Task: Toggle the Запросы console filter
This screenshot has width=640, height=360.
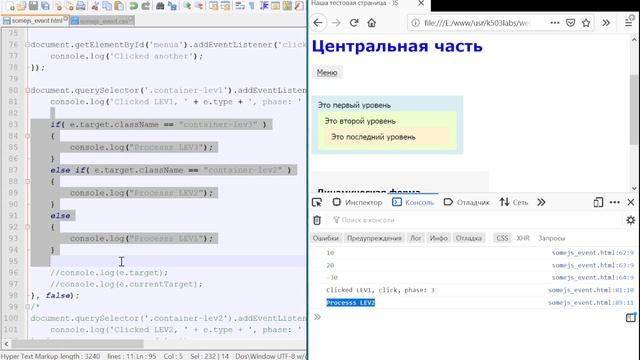Action: (551, 238)
